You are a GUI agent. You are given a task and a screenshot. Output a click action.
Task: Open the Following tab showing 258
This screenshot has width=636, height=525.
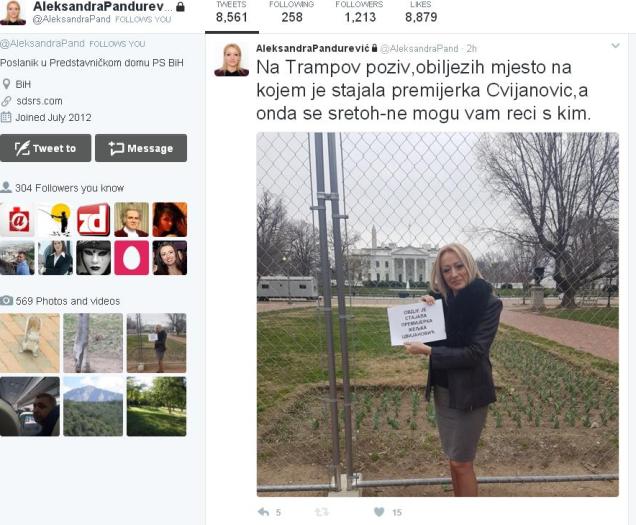[292, 13]
